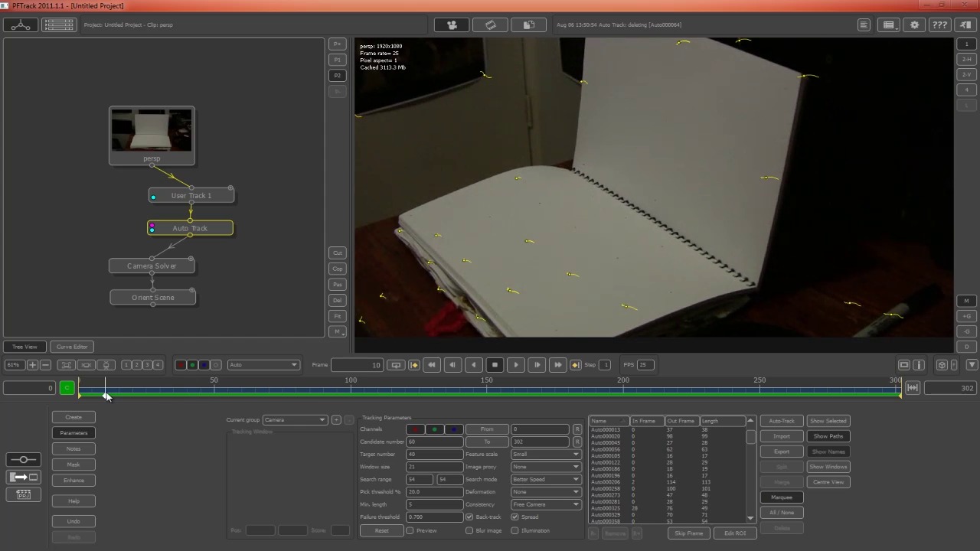
Task: Click the stop playback button
Action: coord(495,364)
